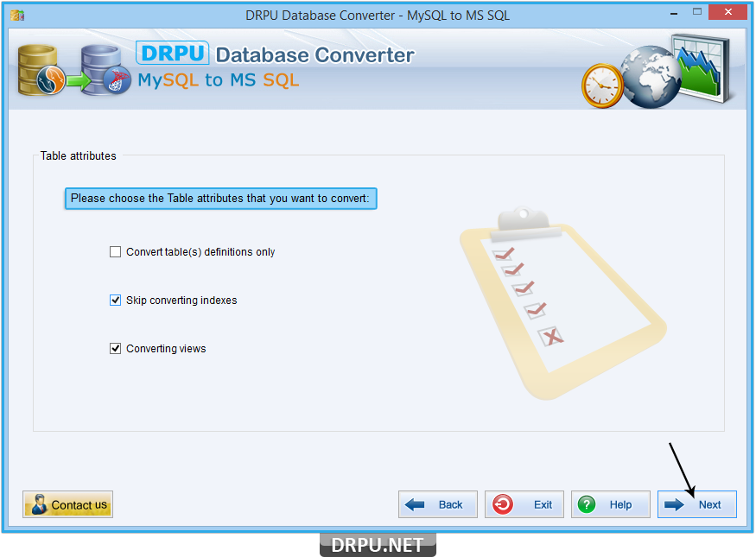Click 'Skip converting indexes' label text
The image size is (756, 557).
point(181,301)
